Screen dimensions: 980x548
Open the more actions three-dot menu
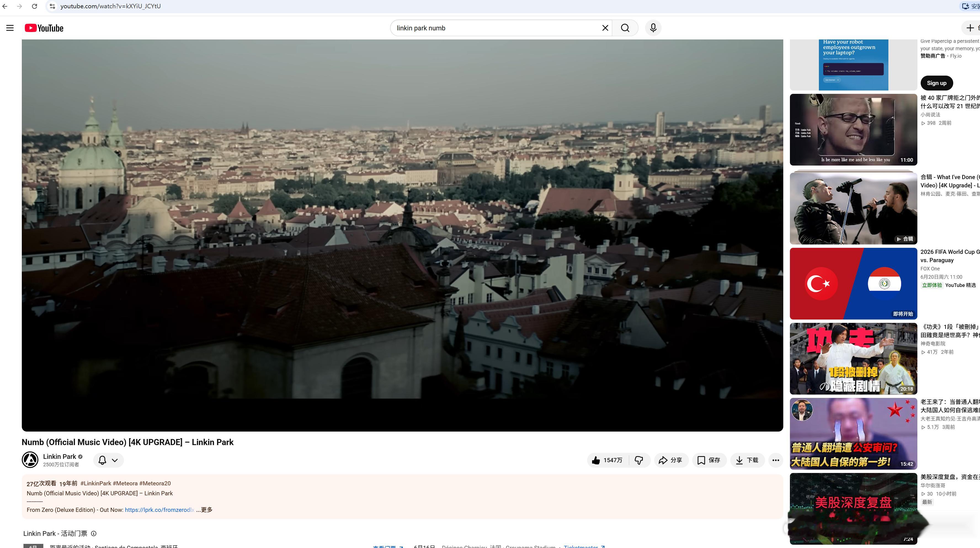coord(776,460)
